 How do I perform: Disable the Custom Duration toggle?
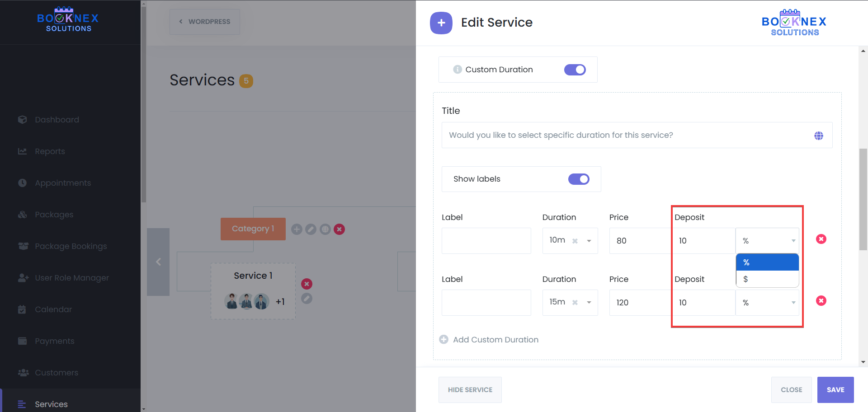pos(575,70)
